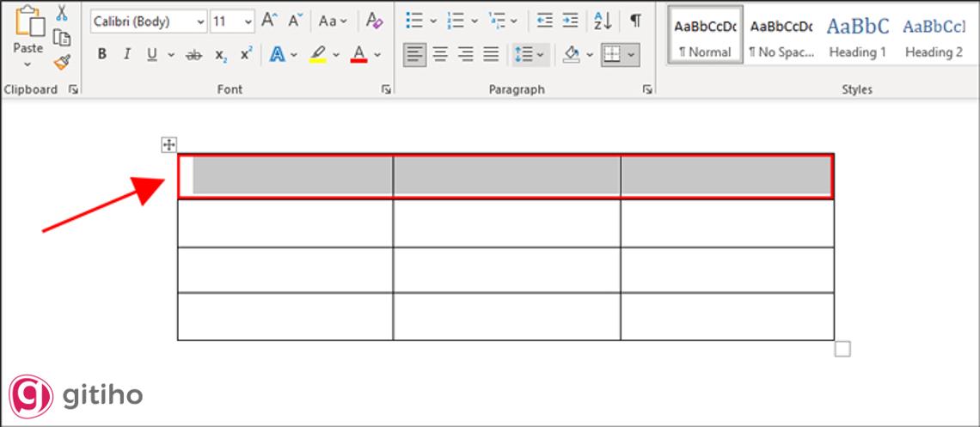The height and width of the screenshot is (427, 980).
Task: Apply red font color
Action: 358,55
